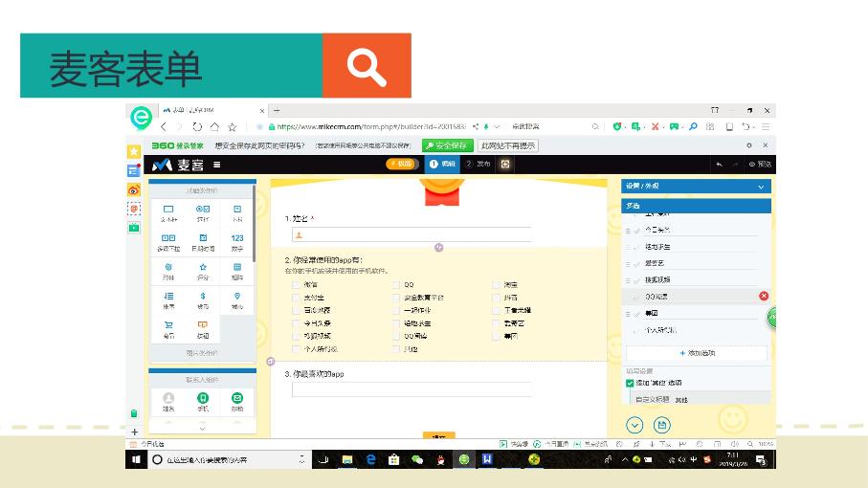Screen dimensions: 868x488
Task: Toggle the green 添加'其他'选项 checkbox
Action: [x=630, y=383]
